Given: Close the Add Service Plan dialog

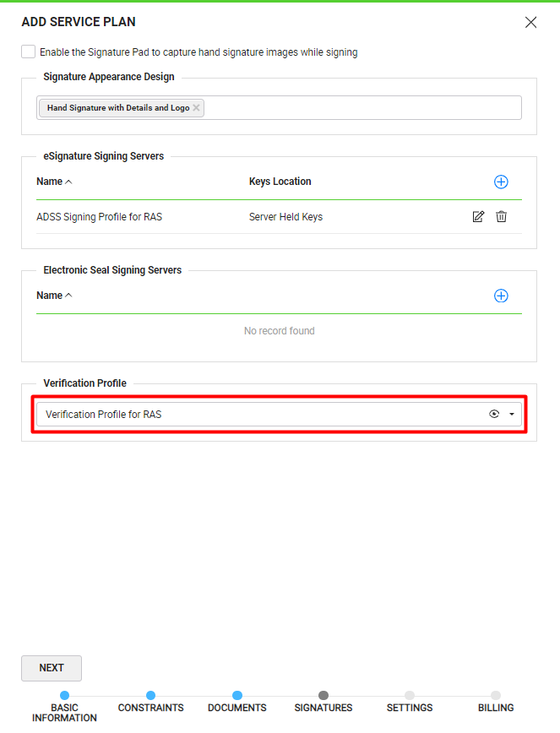Looking at the screenshot, I should [x=530, y=23].
